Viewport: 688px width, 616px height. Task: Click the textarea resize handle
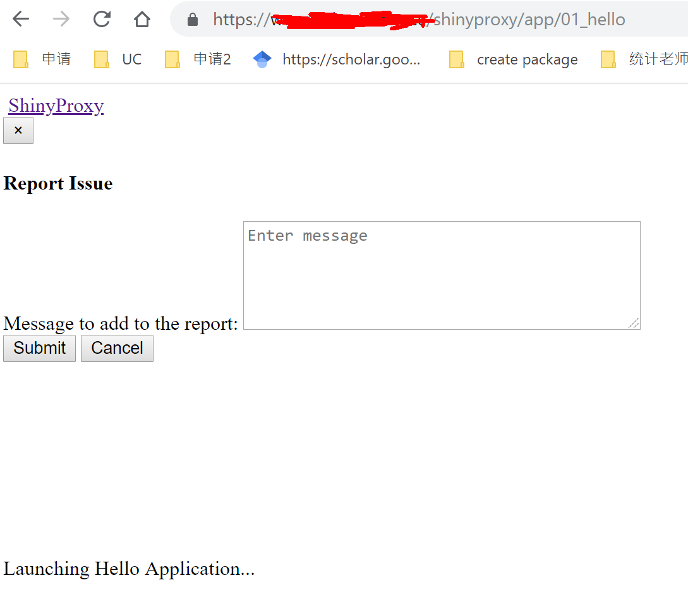(634, 323)
